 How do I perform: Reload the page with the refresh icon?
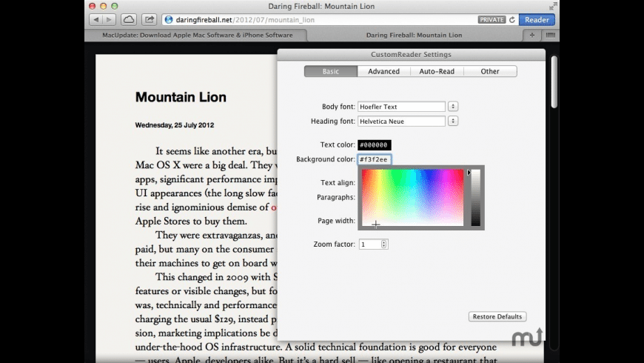pos(511,20)
